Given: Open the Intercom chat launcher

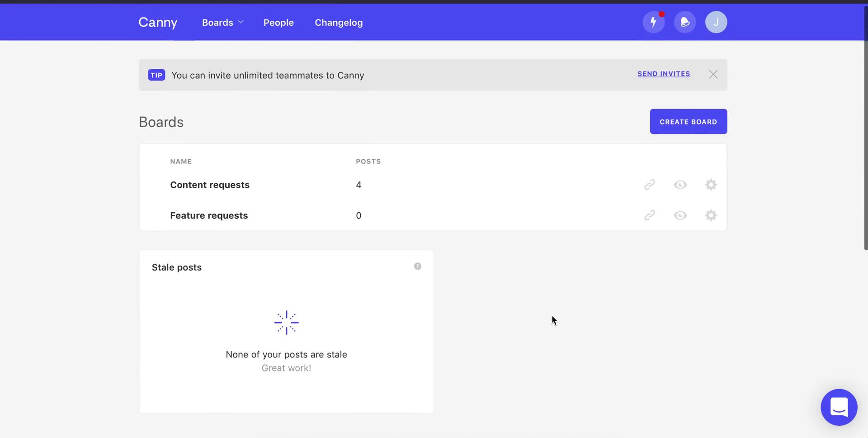Looking at the screenshot, I should coord(839,407).
